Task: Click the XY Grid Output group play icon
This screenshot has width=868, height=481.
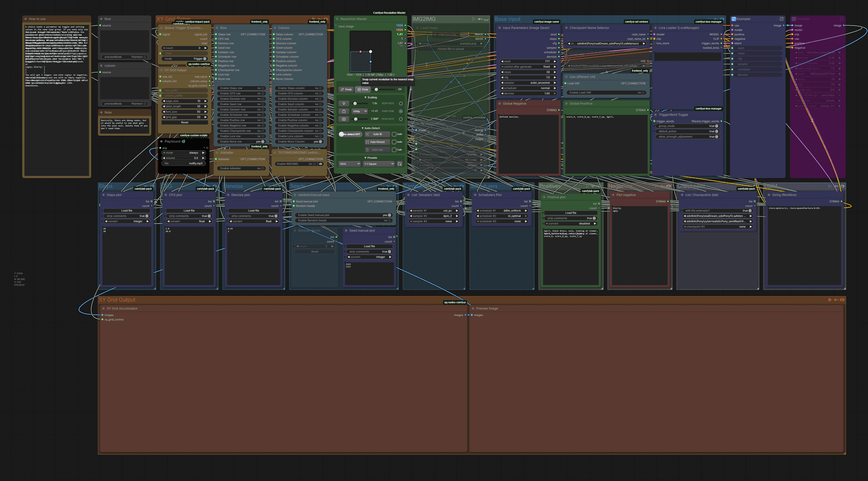Action: click(830, 300)
